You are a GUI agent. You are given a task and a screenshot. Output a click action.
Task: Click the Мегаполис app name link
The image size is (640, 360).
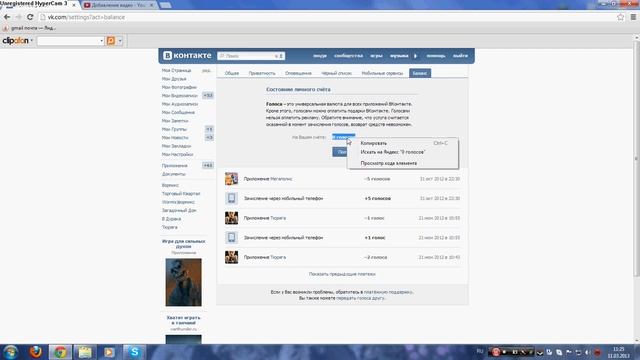(281, 179)
